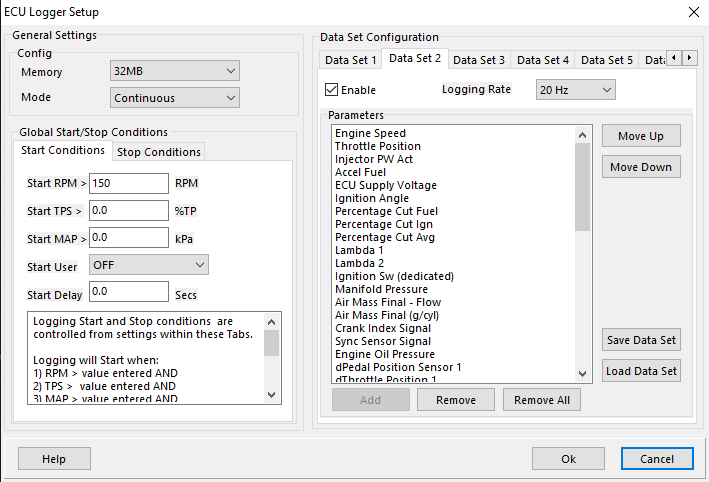
Task: Select Ignition Angle parameter
Action: pyautogui.click(x=372, y=198)
